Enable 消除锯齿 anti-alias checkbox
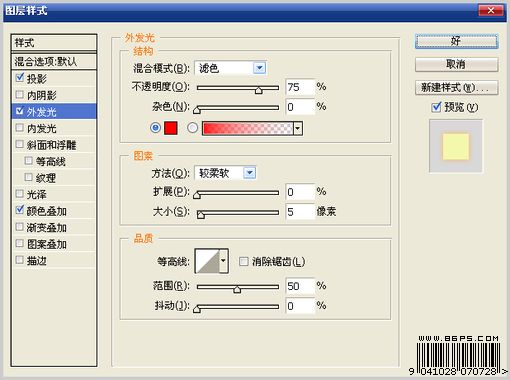510x380 pixels. [x=244, y=261]
